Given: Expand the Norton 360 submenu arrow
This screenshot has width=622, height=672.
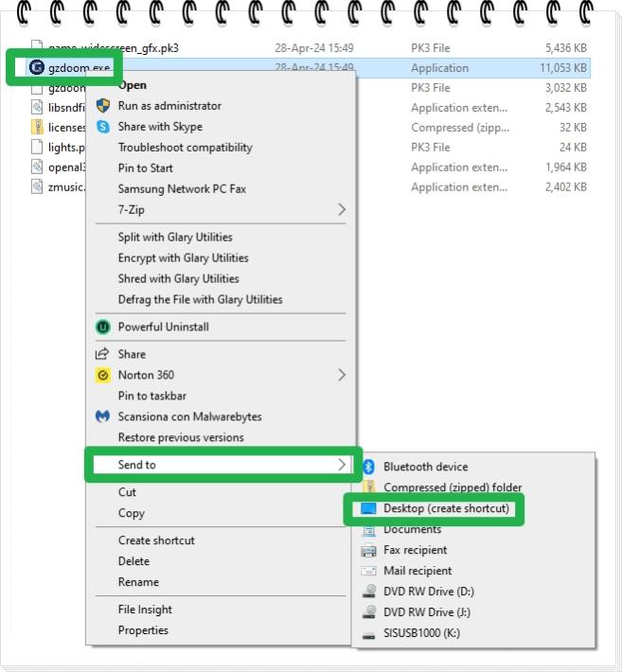Looking at the screenshot, I should click(x=342, y=375).
